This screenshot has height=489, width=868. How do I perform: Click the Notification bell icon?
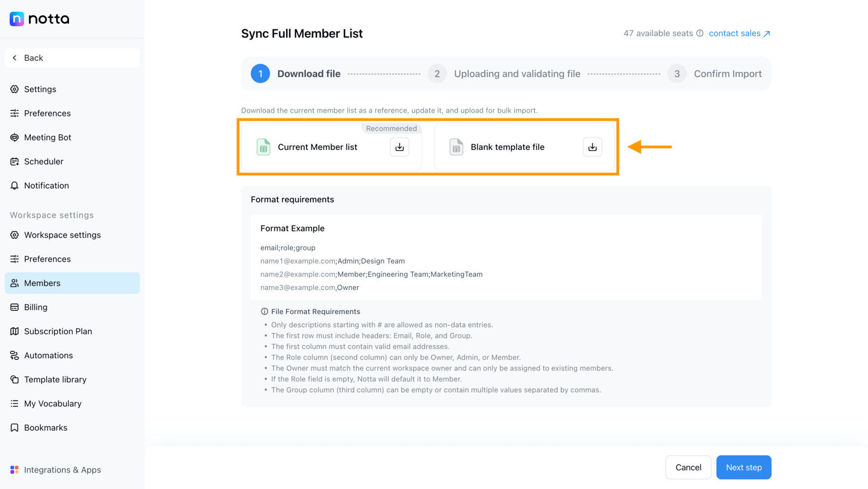click(x=14, y=185)
